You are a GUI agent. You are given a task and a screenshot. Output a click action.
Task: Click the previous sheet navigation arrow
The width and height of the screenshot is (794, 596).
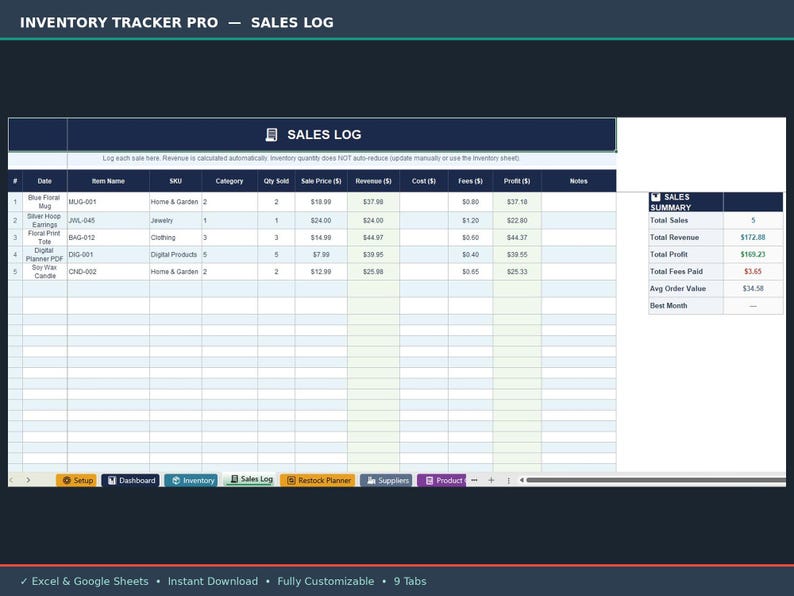click(12, 480)
